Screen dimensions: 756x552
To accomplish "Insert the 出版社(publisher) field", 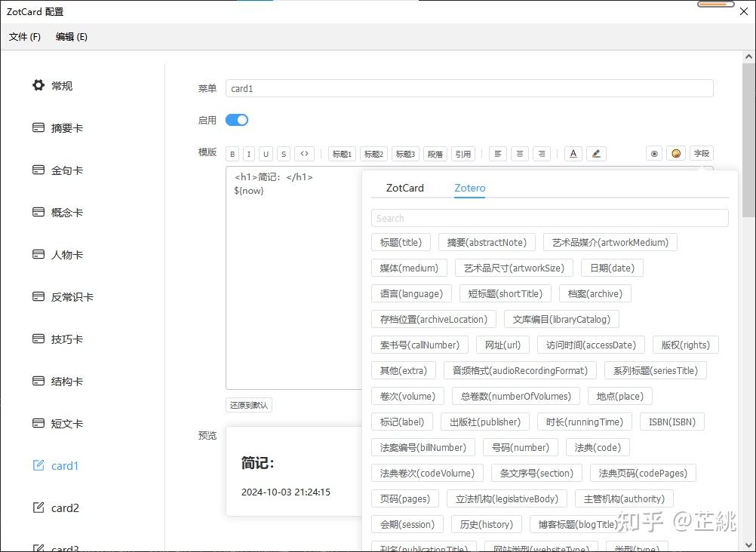I will pyautogui.click(x=485, y=422).
